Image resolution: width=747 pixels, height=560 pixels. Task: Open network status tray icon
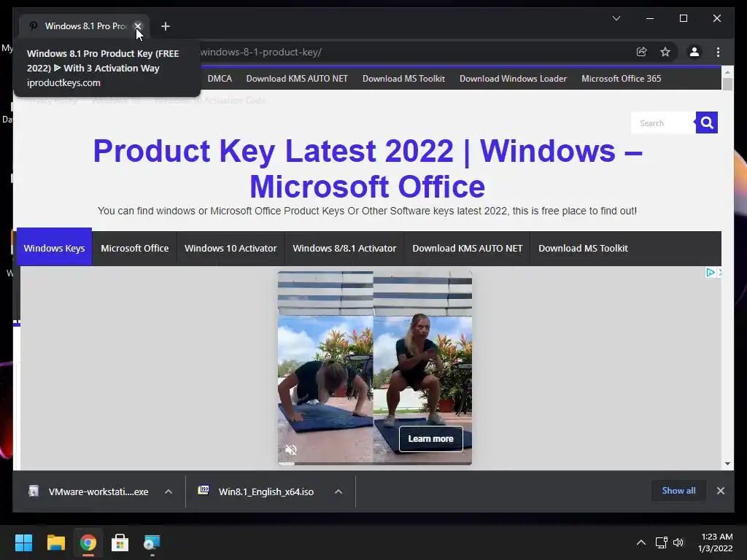661,542
